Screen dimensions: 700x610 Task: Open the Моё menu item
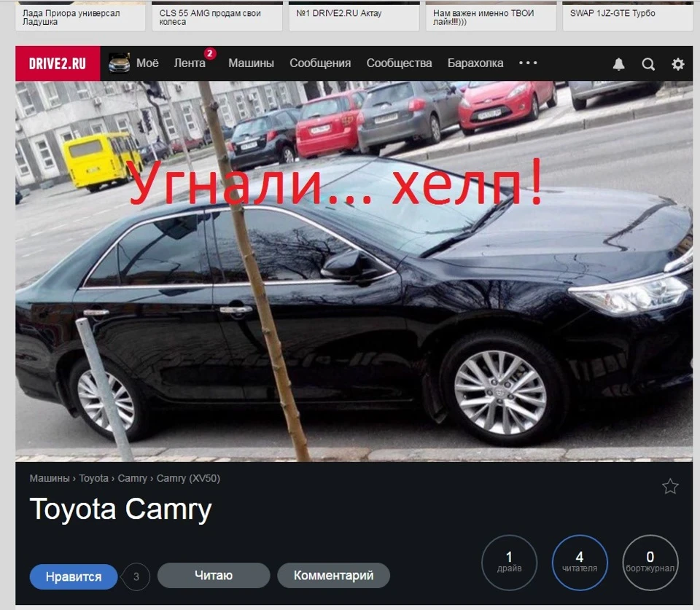147,63
